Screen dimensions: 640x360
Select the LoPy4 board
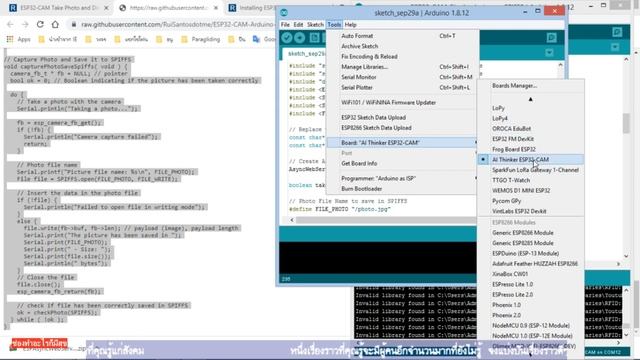[x=531, y=118]
